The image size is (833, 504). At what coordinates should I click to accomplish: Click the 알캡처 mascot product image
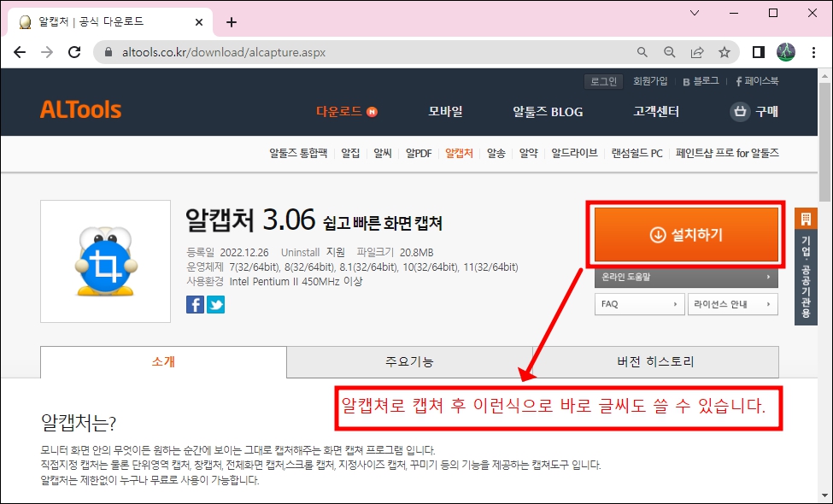tap(106, 261)
